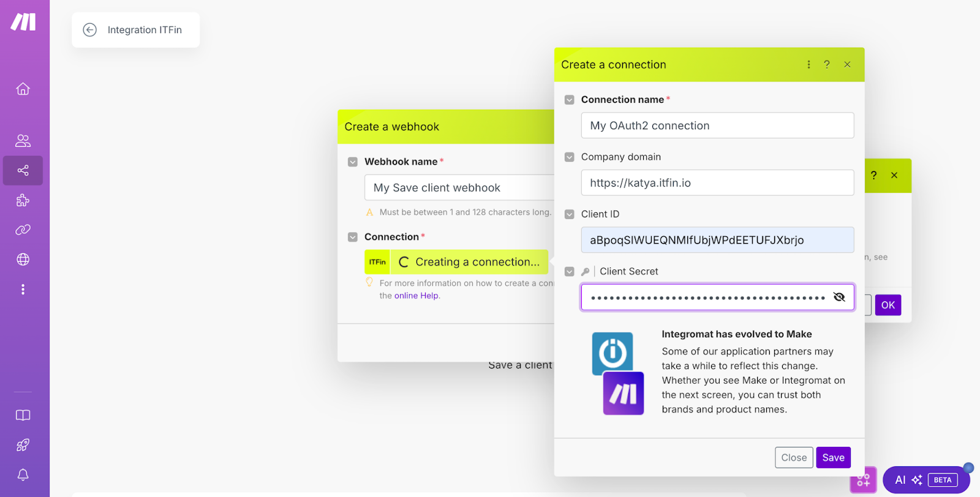
Task: Click the Creating a connection button
Action: tap(469, 262)
